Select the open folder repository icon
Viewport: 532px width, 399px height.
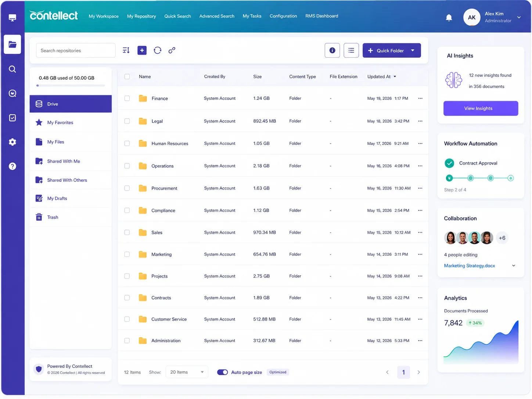12,44
